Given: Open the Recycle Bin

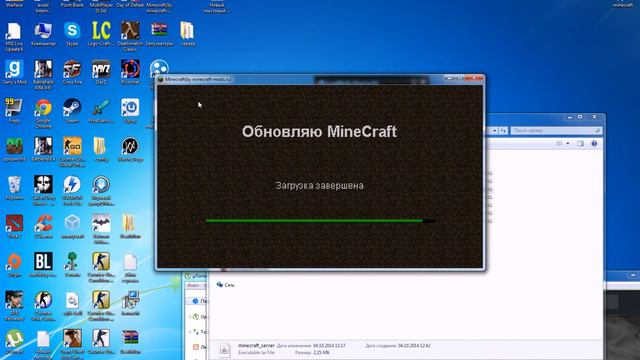Looking at the screenshot, I should 14,185.
